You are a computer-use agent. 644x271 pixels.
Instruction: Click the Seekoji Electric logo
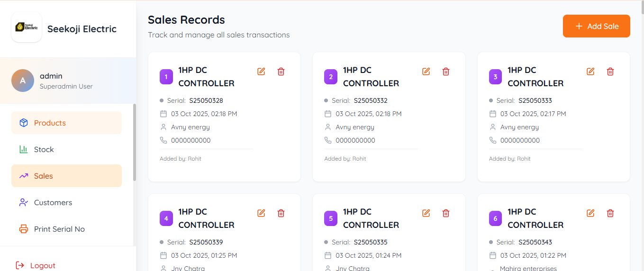coord(27,27)
